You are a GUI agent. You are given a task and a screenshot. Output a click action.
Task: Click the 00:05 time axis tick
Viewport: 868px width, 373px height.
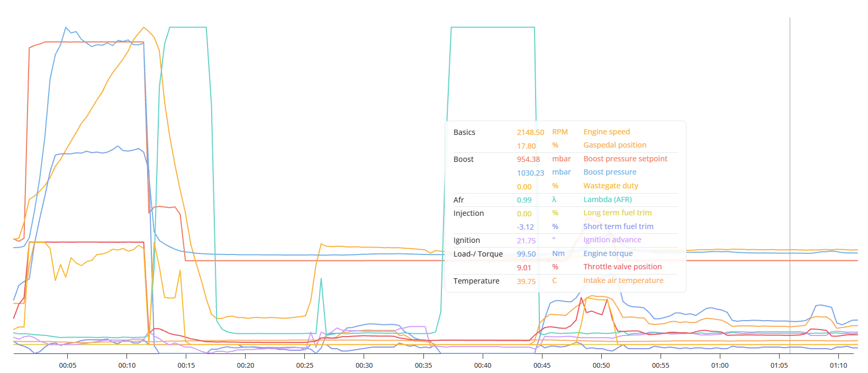(x=68, y=366)
